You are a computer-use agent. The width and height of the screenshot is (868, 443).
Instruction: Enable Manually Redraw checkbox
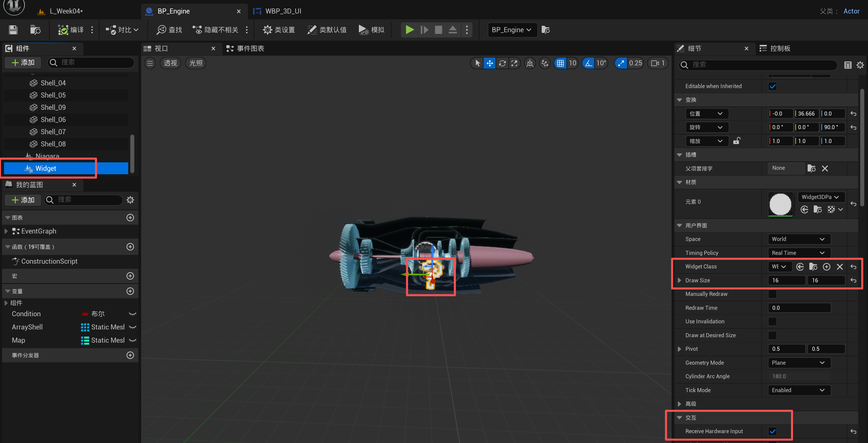point(773,294)
